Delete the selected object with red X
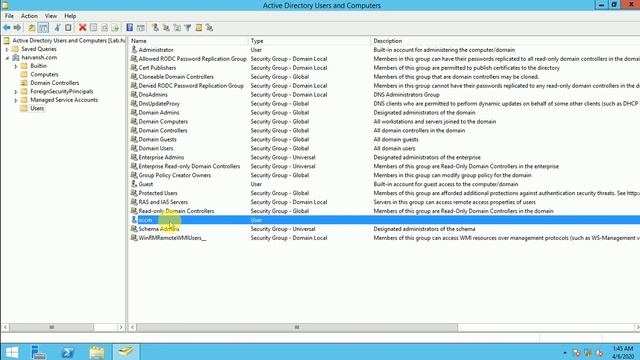 (82, 28)
